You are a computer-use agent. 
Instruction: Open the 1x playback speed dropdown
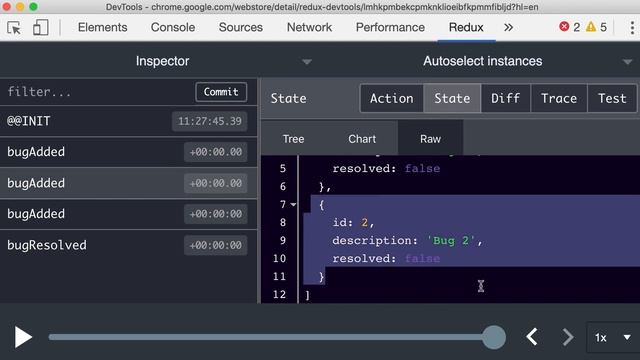(613, 338)
